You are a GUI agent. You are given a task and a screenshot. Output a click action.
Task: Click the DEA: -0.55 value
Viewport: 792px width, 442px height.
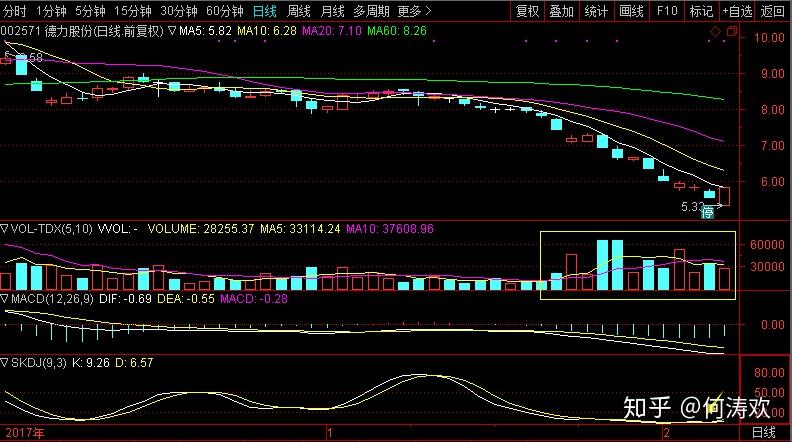coord(186,299)
